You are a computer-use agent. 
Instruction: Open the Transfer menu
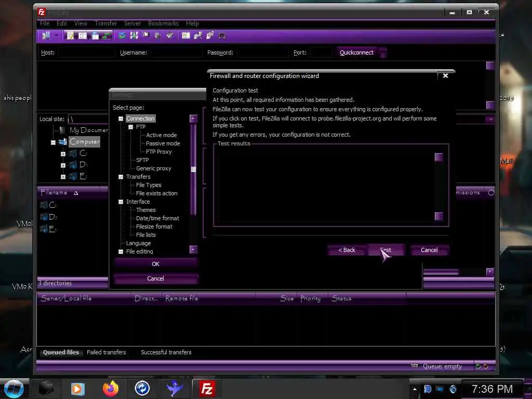[106, 23]
